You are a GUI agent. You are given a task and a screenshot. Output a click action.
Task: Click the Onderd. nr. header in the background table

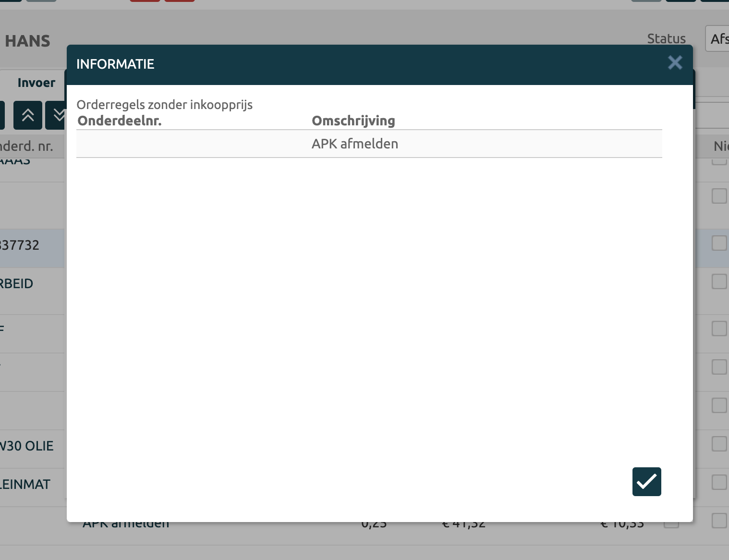click(26, 146)
